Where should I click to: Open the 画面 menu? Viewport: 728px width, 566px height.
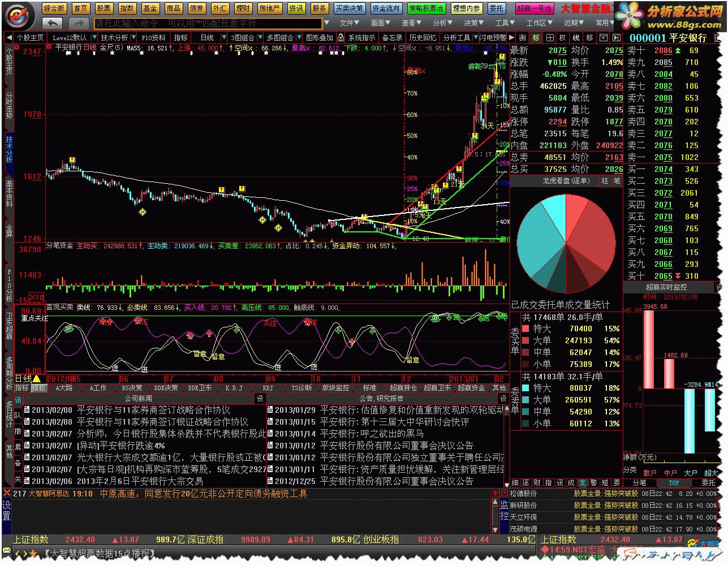(x=381, y=23)
